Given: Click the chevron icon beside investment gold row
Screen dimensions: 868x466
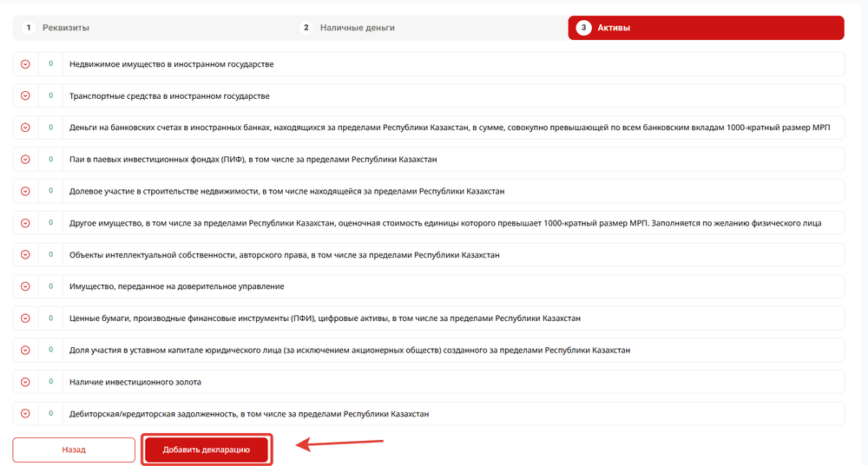Looking at the screenshot, I should [25, 382].
